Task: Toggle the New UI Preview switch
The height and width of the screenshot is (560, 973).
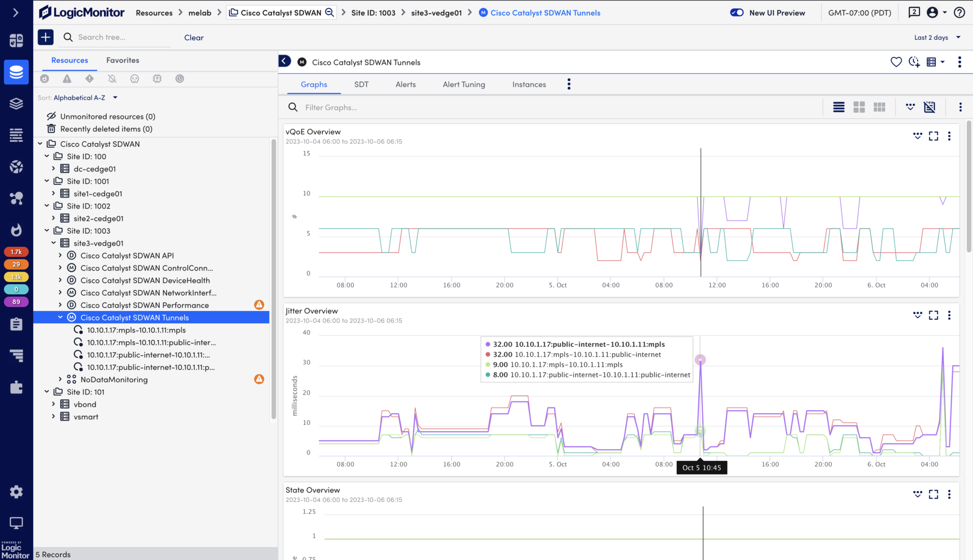Action: coord(737,13)
